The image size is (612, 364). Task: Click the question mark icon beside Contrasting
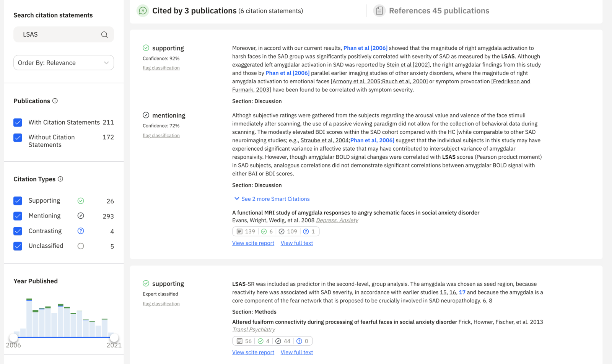(x=81, y=231)
